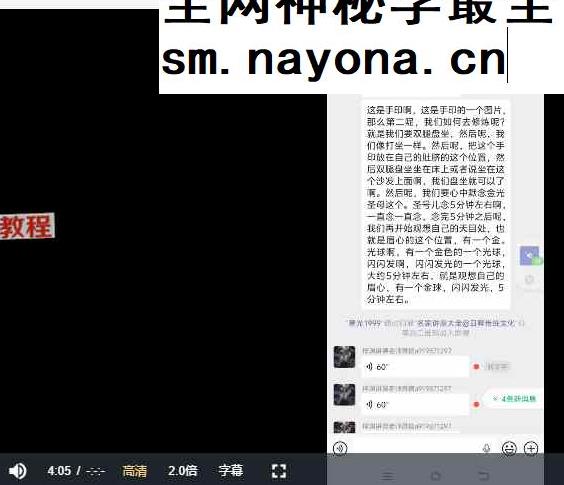
Task: Click the red 教程 label on the video
Action: pos(27,226)
